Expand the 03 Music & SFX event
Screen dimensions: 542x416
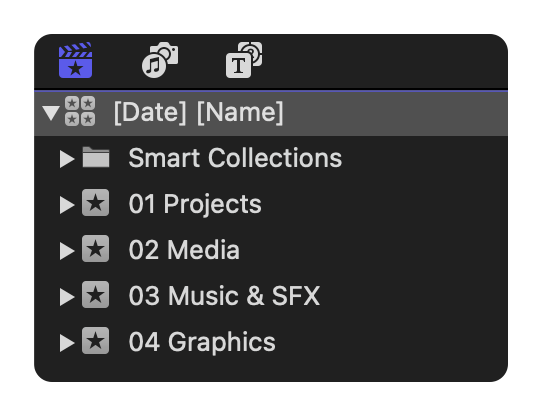[67, 297]
